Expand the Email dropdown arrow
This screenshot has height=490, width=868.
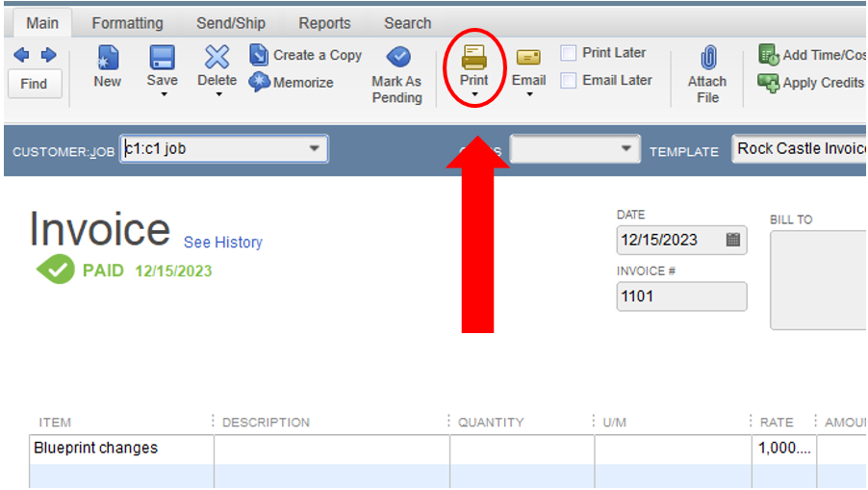click(530, 94)
